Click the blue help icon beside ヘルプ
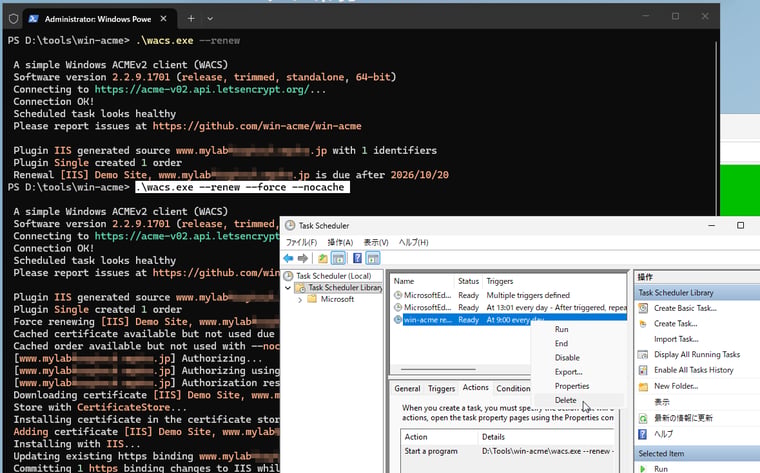The image size is (760, 473). (643, 434)
